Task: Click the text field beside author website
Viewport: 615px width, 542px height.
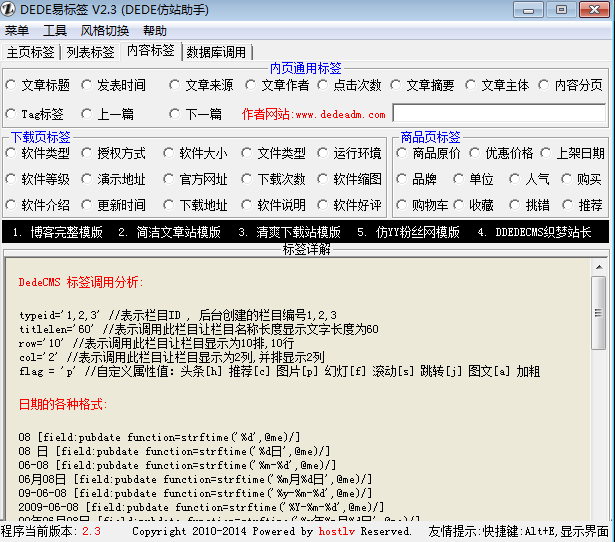Action: (499, 114)
